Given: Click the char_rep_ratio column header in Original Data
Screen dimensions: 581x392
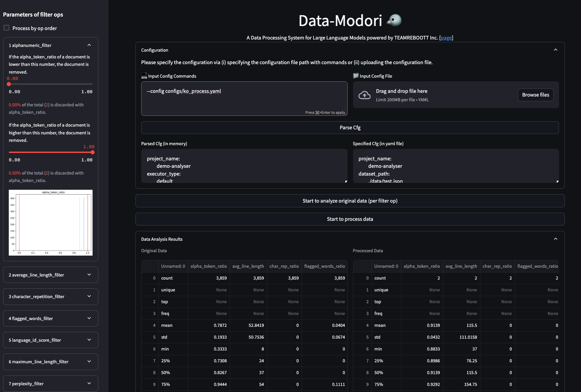Looking at the screenshot, I should tap(284, 266).
